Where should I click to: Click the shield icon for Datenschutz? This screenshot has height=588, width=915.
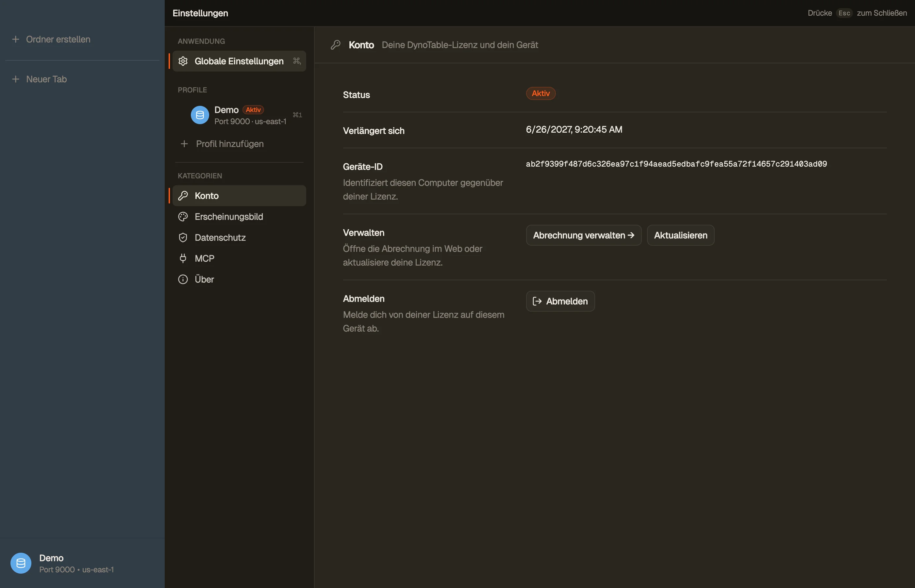183,237
